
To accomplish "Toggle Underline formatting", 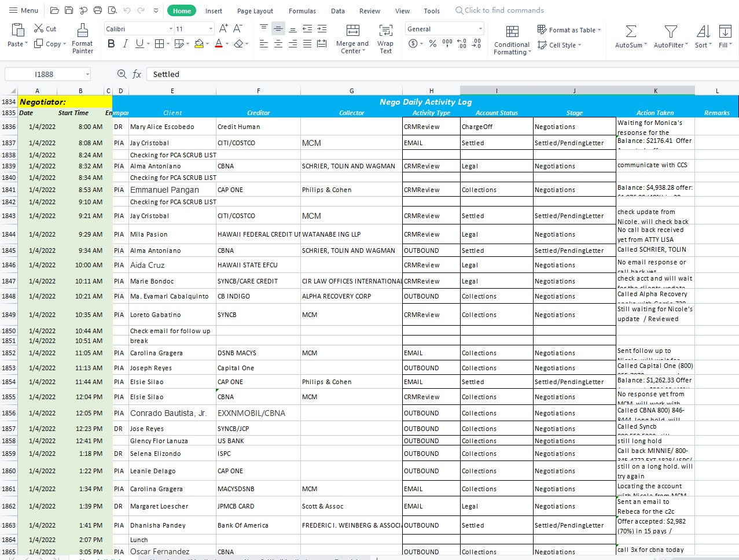I will tap(139, 43).
